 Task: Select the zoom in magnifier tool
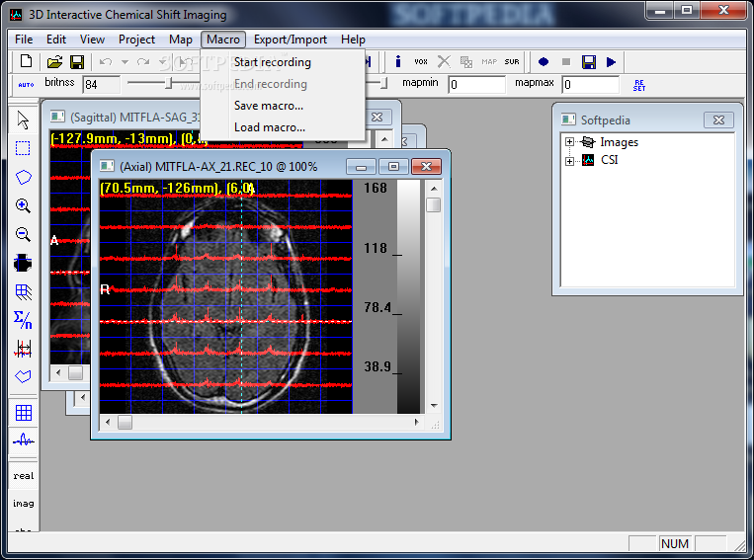click(x=23, y=205)
